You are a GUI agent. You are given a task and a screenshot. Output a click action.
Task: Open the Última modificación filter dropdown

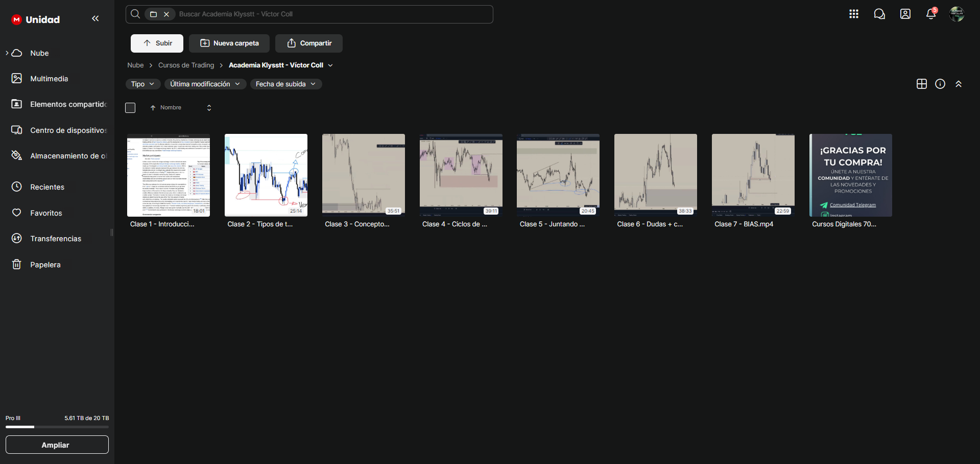coord(205,84)
